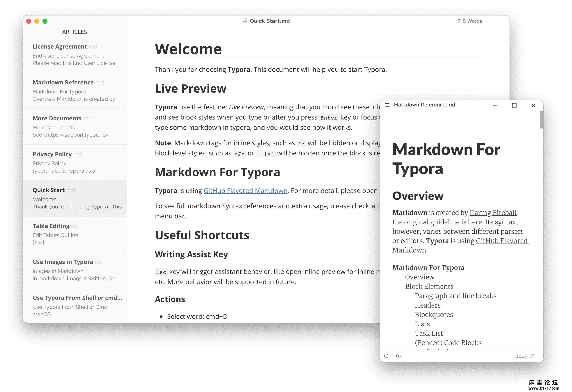
Task: Go to Lists in table of contents
Action: coord(422,324)
